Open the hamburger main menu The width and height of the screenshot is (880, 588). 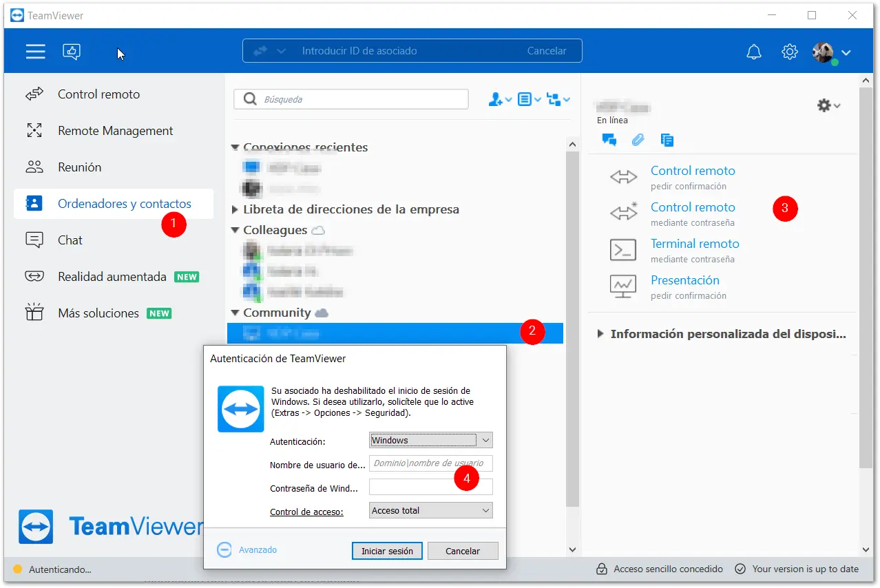click(35, 51)
